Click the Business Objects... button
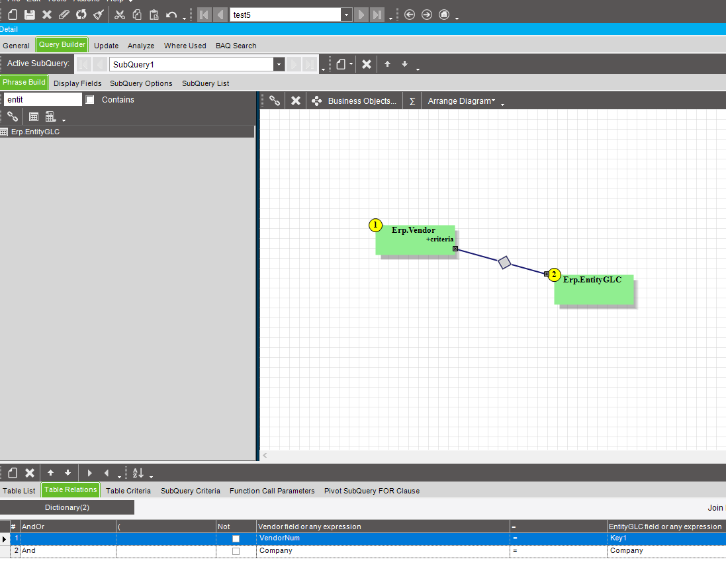The width and height of the screenshot is (726, 588). 355,101
